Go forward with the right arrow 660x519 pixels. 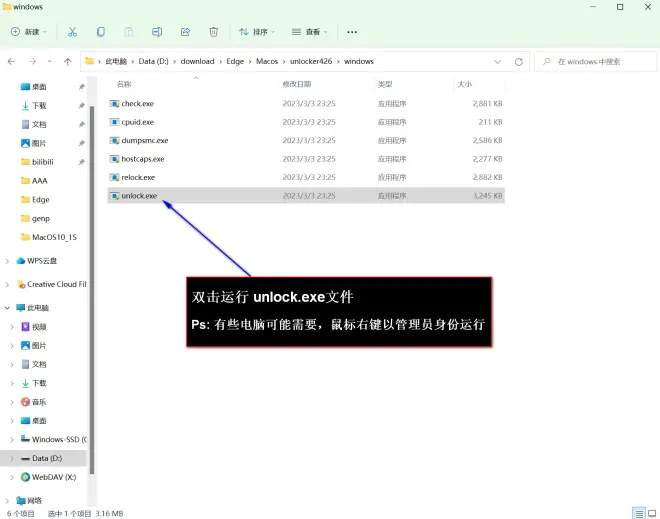coord(32,61)
